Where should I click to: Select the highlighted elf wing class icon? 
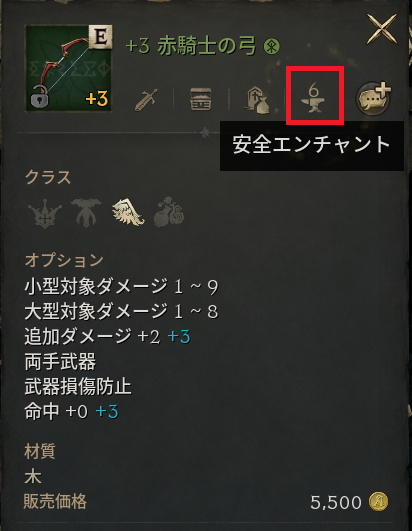click(128, 212)
